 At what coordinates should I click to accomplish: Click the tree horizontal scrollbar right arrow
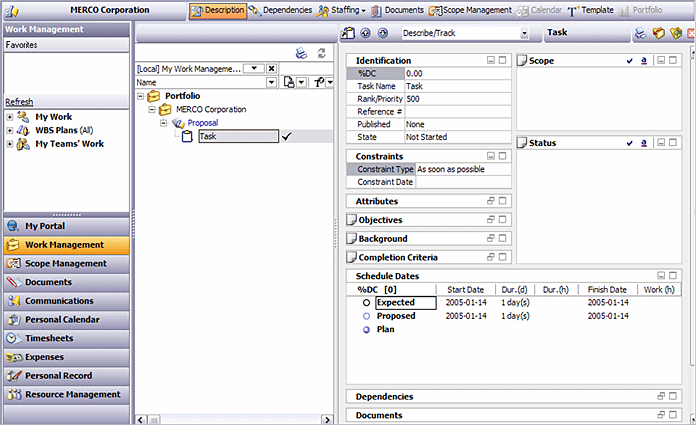(327, 420)
